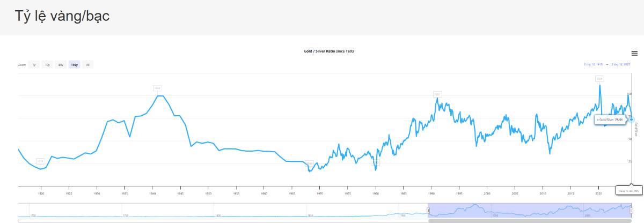The height and width of the screenshot is (224, 644).
Task: Click right handle of navigator range
Action: pyautogui.click(x=631, y=211)
